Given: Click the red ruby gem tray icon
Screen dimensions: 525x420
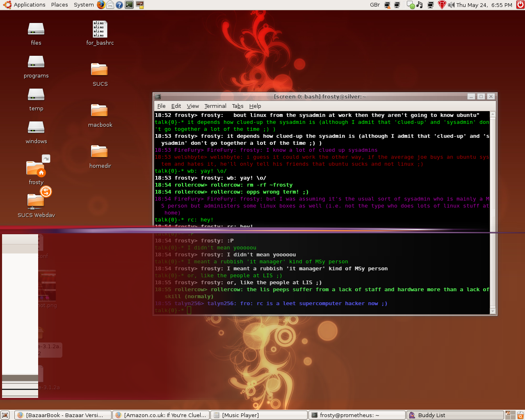Looking at the screenshot, I should pyautogui.click(x=441, y=5).
